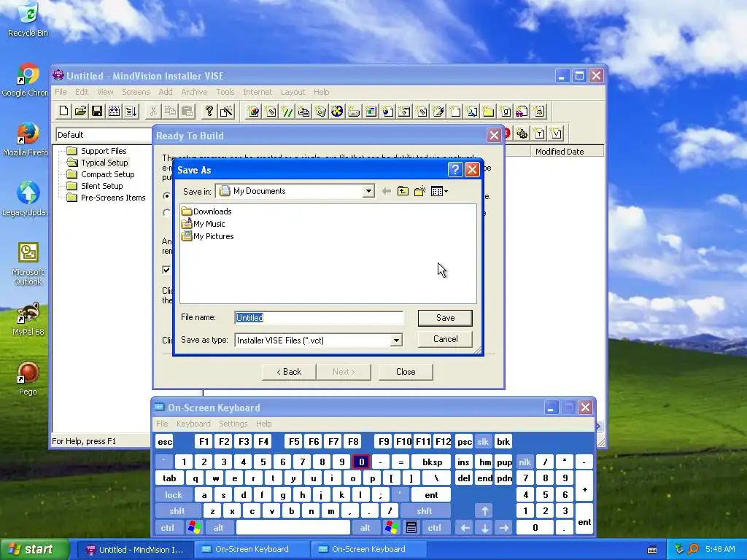Click the esc key on On-Screen Keyboard

[165, 441]
